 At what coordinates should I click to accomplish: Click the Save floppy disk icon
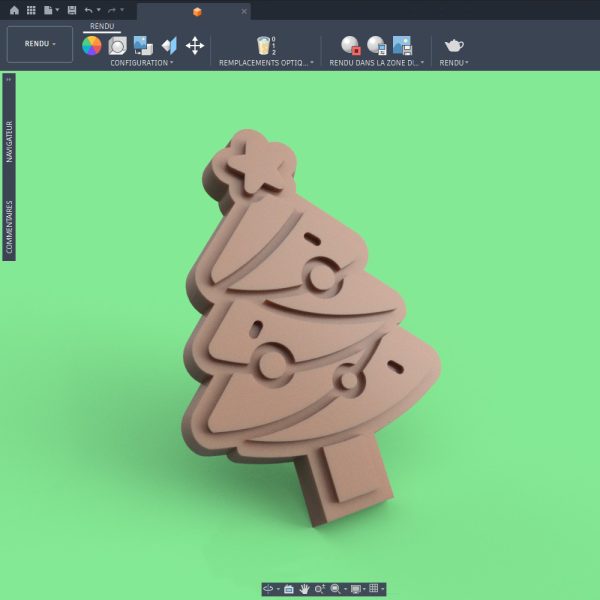(72, 10)
